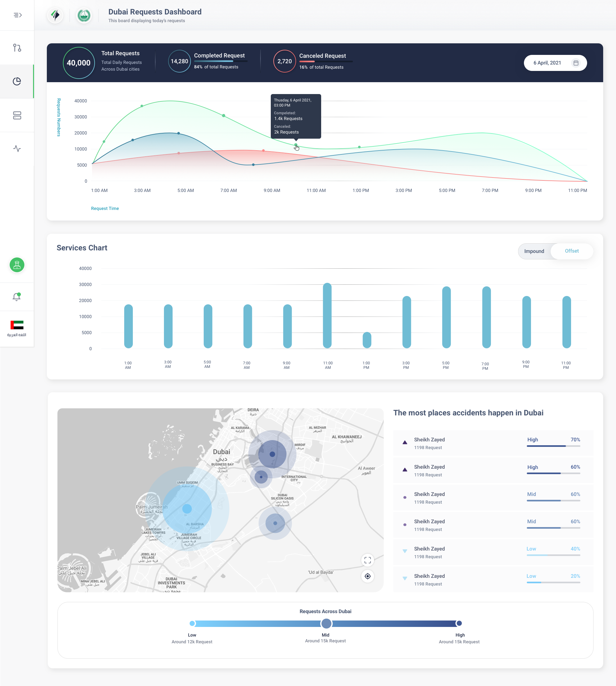Click hotspot below Dubai Silicon Oasis
The width and height of the screenshot is (616, 686).
click(x=275, y=523)
